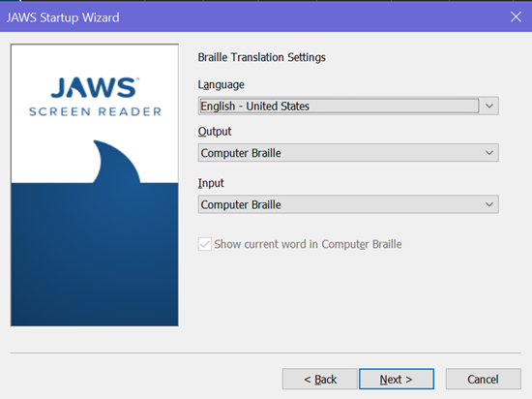Screen dimensions: 532x399
Task: Expand the Language dropdown arrow
Action: [488, 106]
